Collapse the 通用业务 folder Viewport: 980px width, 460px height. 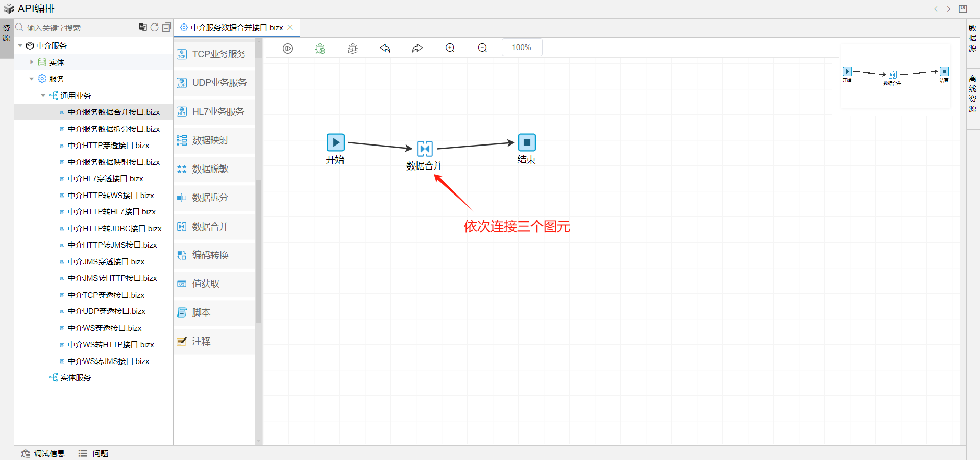coord(43,95)
